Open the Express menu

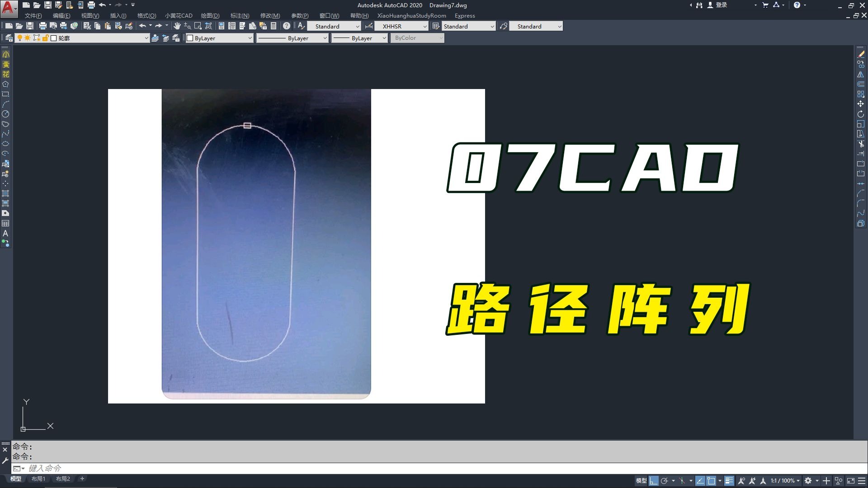(x=465, y=16)
